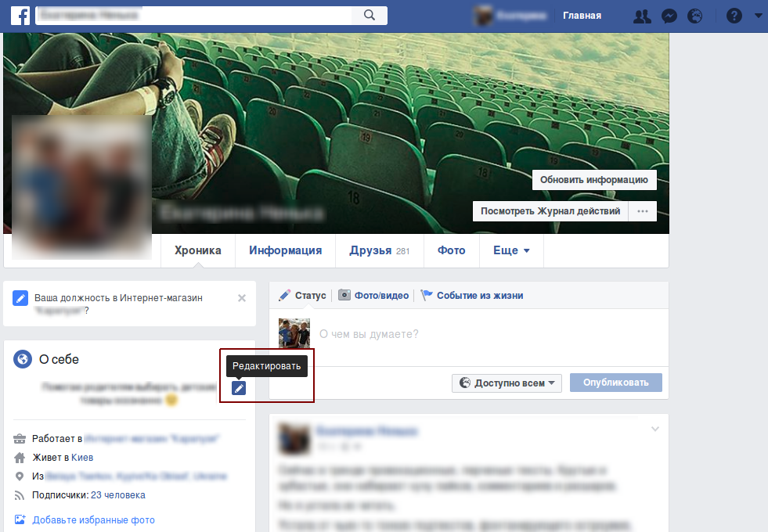Image resolution: width=768 pixels, height=532 pixels.
Task: Click the pencil edit icon in О себе
Action: tap(239, 388)
